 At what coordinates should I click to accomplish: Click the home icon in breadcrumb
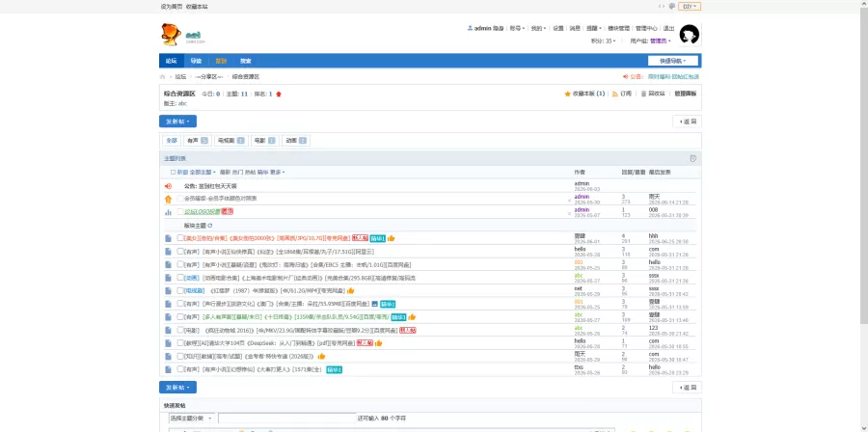coord(163,77)
